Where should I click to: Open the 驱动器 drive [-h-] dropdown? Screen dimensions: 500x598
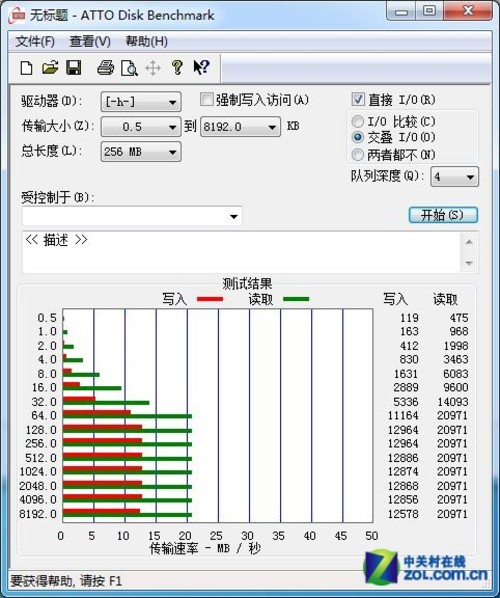pyautogui.click(x=141, y=102)
